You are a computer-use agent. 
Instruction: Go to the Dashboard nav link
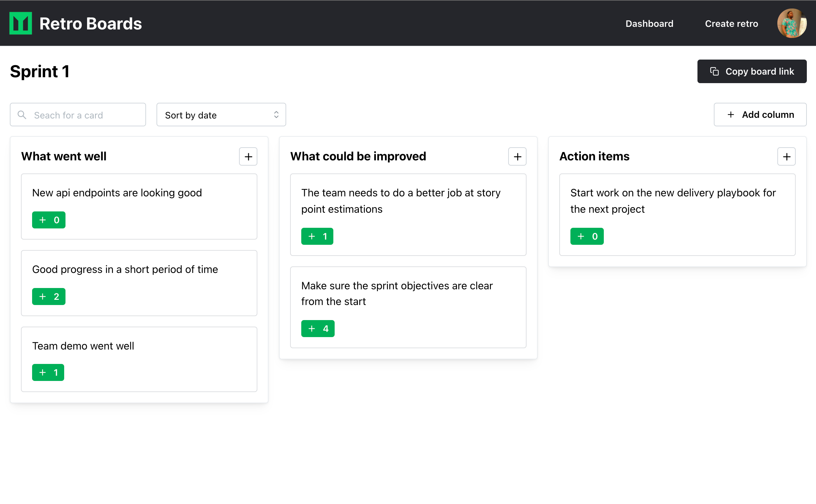click(x=649, y=24)
